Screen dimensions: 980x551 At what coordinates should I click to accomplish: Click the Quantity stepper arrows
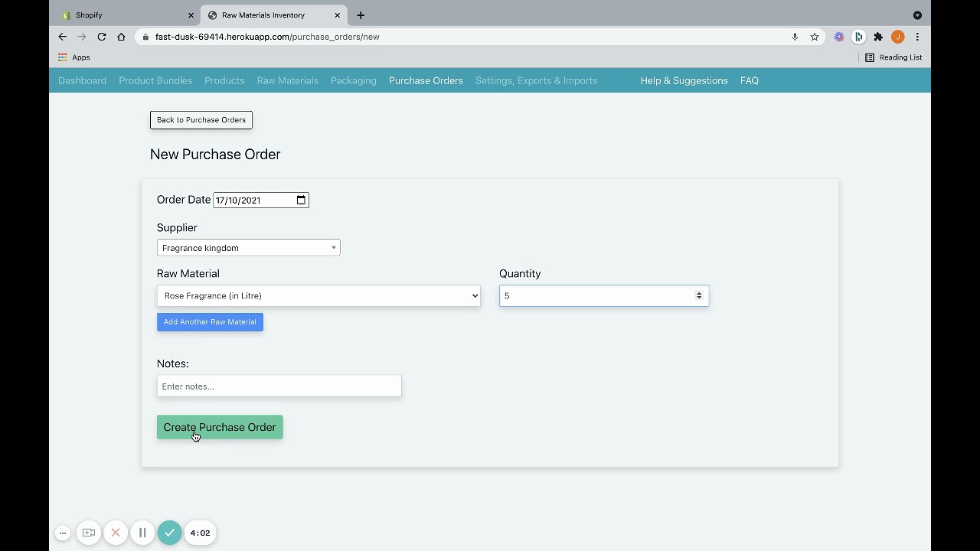[699, 295]
